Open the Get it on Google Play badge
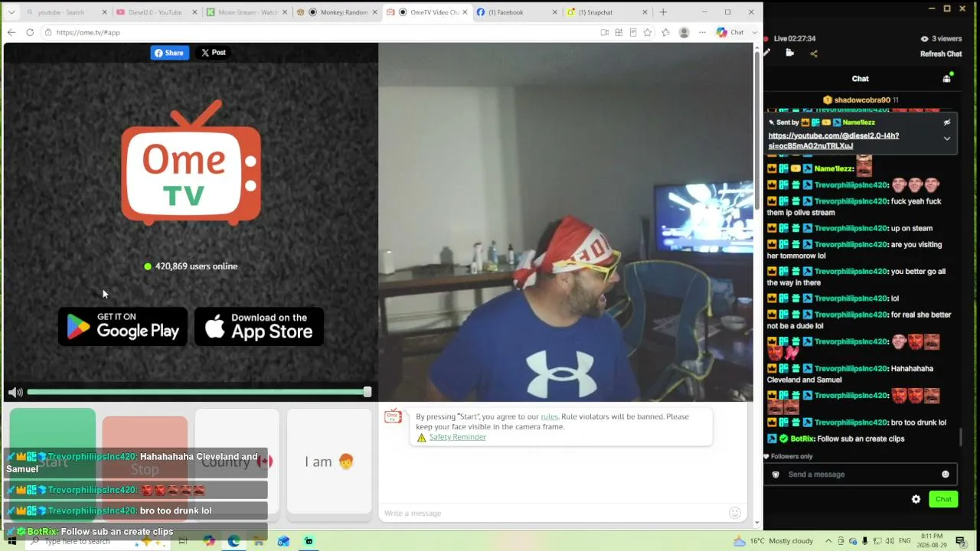Viewport: 980px width, 551px height. tap(122, 327)
